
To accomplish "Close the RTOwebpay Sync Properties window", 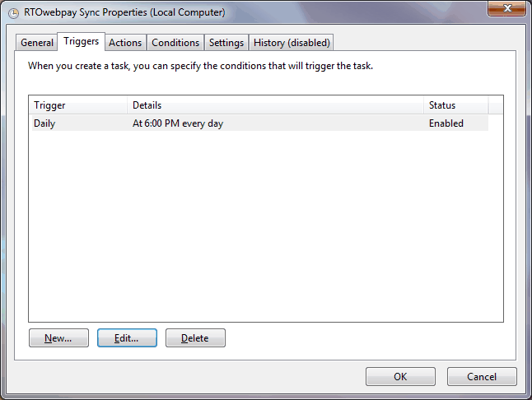I will [507, 10].
